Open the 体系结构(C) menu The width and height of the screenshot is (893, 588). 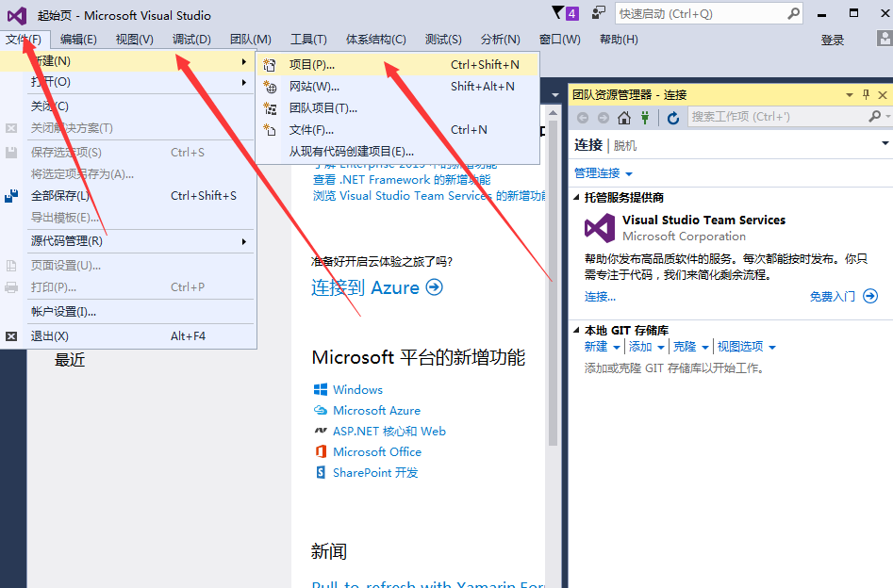[376, 40]
